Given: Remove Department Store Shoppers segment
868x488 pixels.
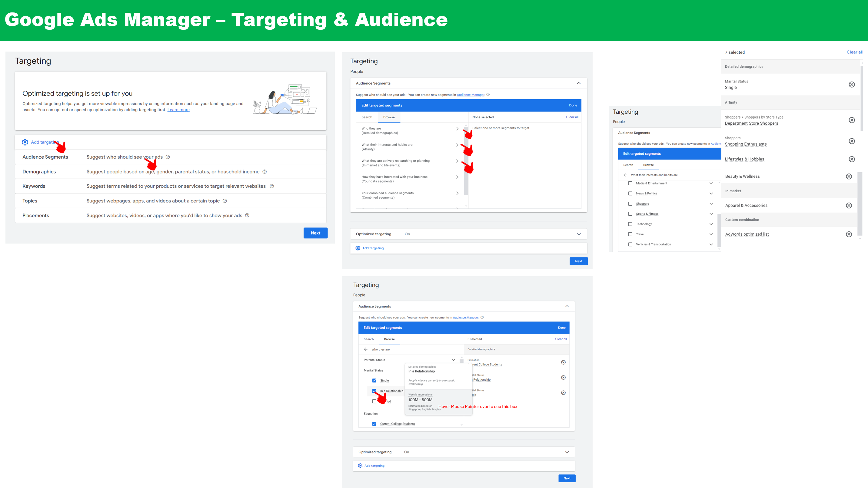Looking at the screenshot, I should tap(852, 120).
